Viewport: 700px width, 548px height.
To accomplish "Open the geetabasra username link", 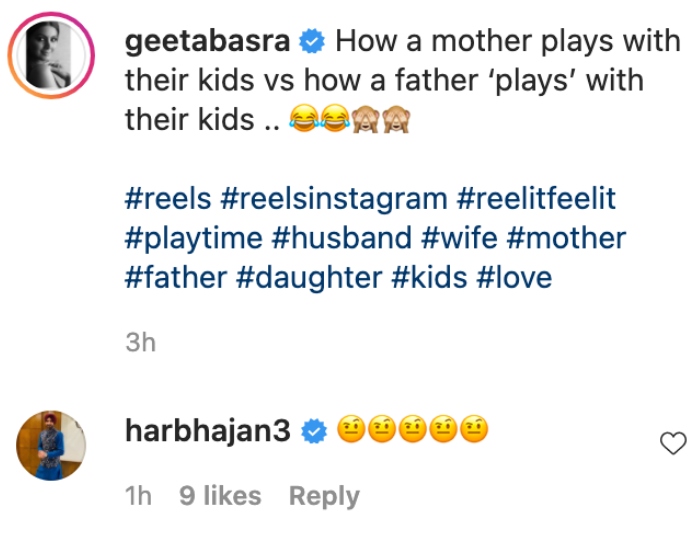I will [208, 41].
